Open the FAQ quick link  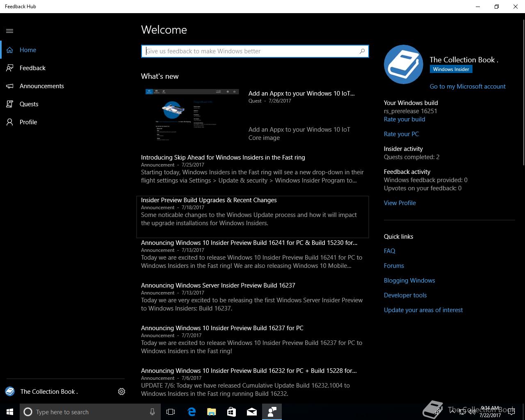[390, 251]
